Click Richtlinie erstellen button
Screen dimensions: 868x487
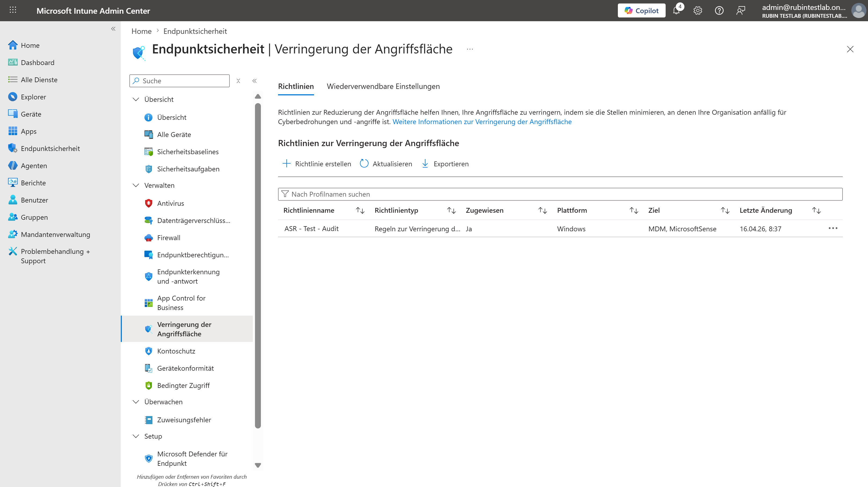316,164
